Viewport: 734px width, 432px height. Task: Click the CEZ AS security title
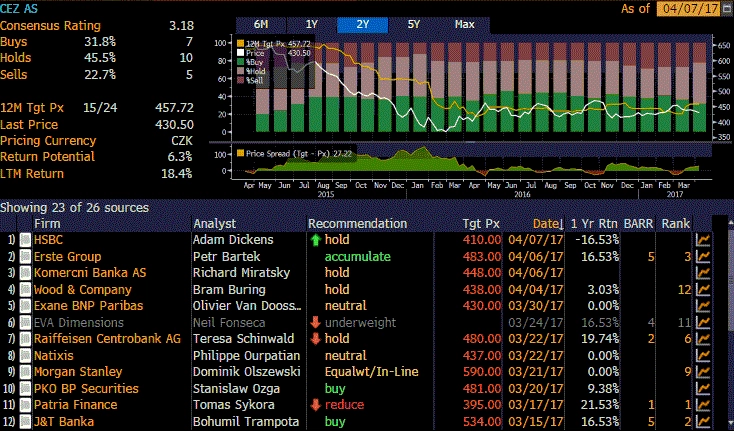pyautogui.click(x=19, y=9)
